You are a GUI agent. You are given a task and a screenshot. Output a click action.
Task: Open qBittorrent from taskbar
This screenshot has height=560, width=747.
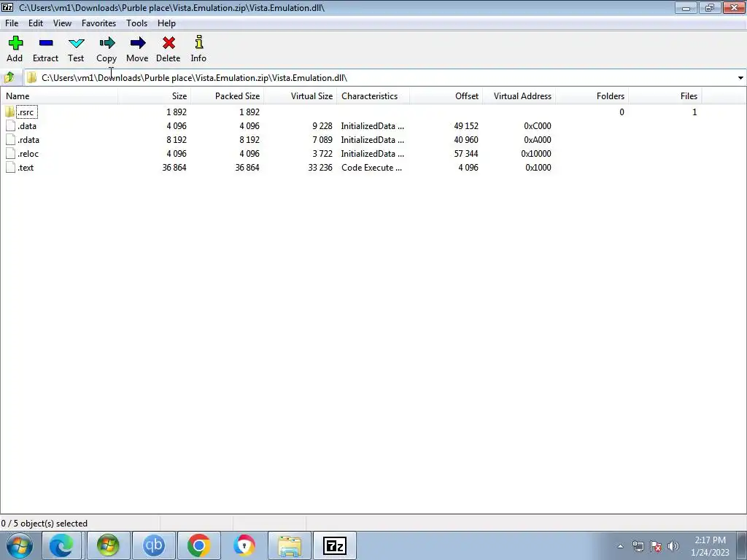pyautogui.click(x=153, y=545)
